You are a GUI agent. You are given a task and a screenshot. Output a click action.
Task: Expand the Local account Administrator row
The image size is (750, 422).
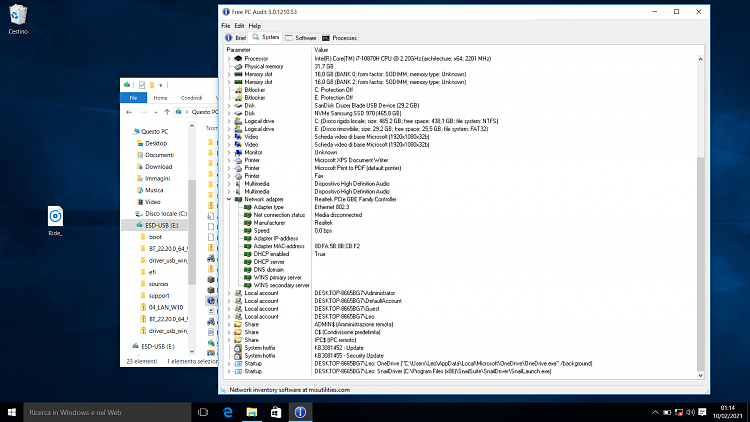(x=229, y=293)
